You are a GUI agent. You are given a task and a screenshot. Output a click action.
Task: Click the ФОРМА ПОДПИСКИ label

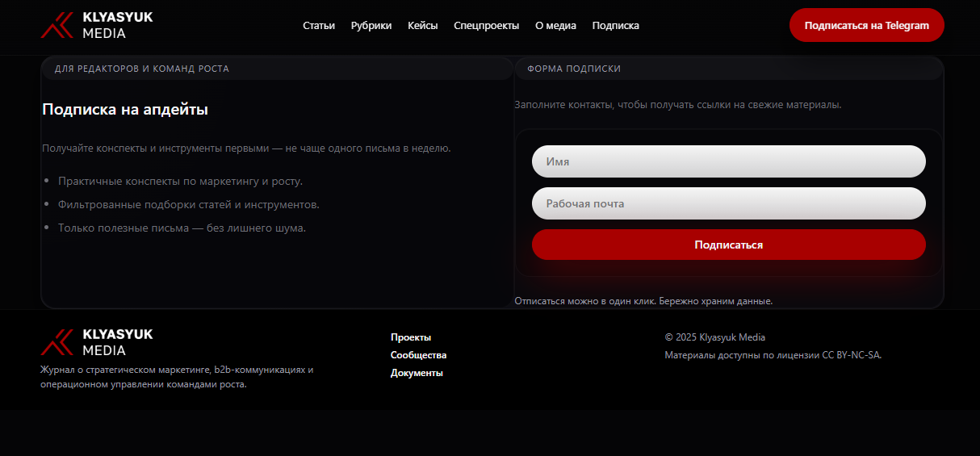pyautogui.click(x=574, y=69)
